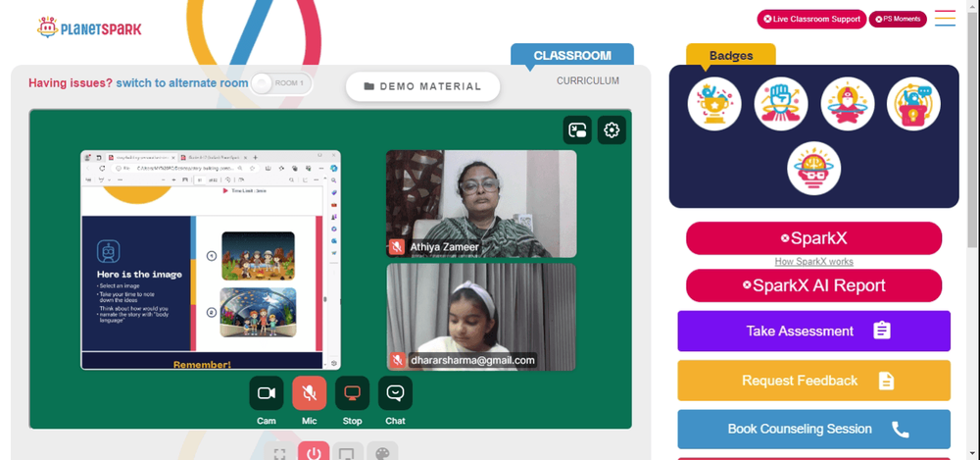Stop screen sharing with the Stop button
Image resolution: width=980 pixels, height=460 pixels.
352,393
